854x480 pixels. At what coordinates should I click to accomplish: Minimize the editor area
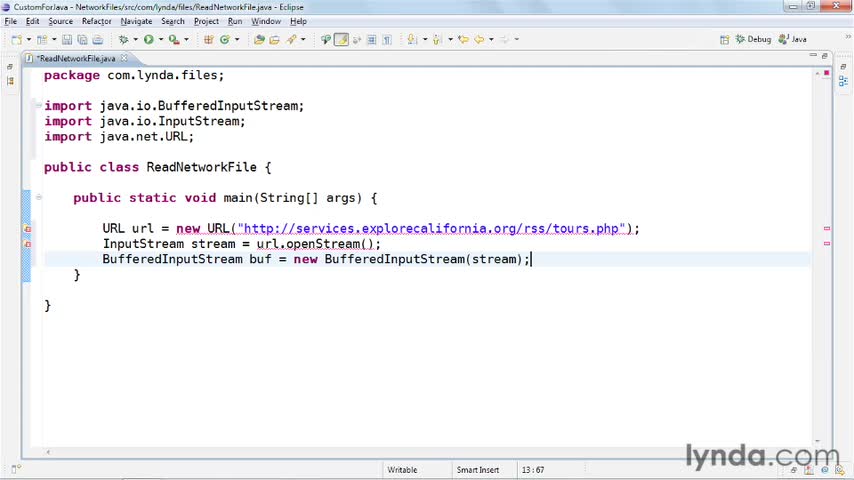(813, 56)
